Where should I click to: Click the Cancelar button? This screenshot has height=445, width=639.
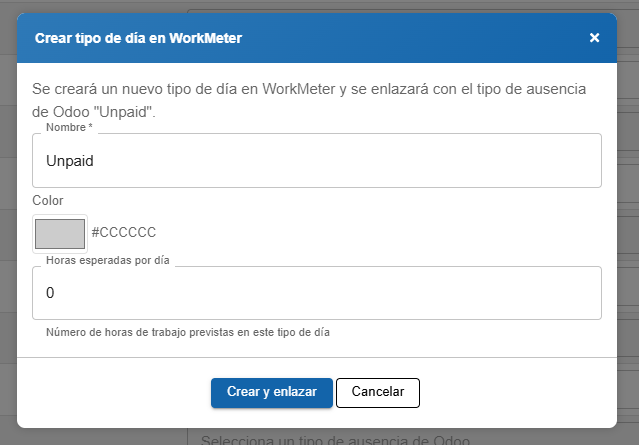pyautogui.click(x=378, y=392)
